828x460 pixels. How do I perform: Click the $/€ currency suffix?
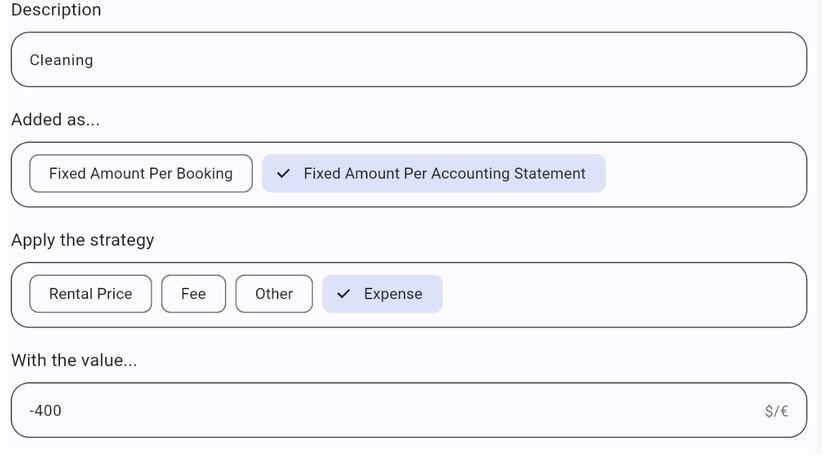pos(776,410)
